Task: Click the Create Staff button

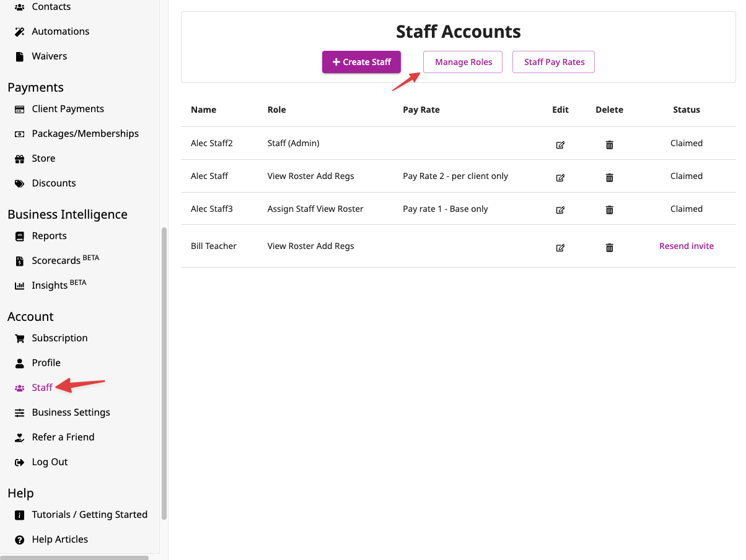Action: (361, 62)
